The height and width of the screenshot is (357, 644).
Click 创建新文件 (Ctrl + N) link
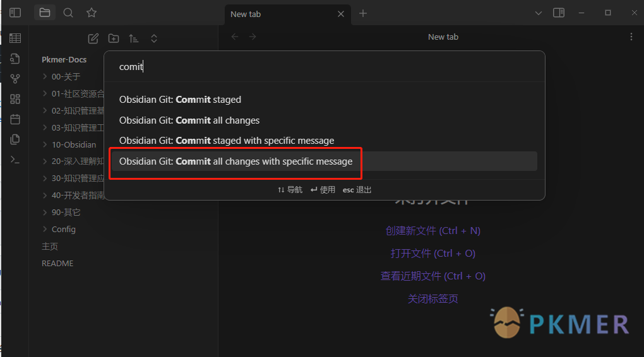[x=433, y=231]
